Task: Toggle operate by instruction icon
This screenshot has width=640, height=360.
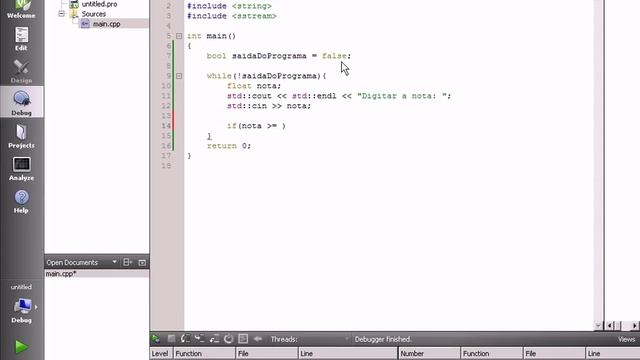Action: [243, 339]
